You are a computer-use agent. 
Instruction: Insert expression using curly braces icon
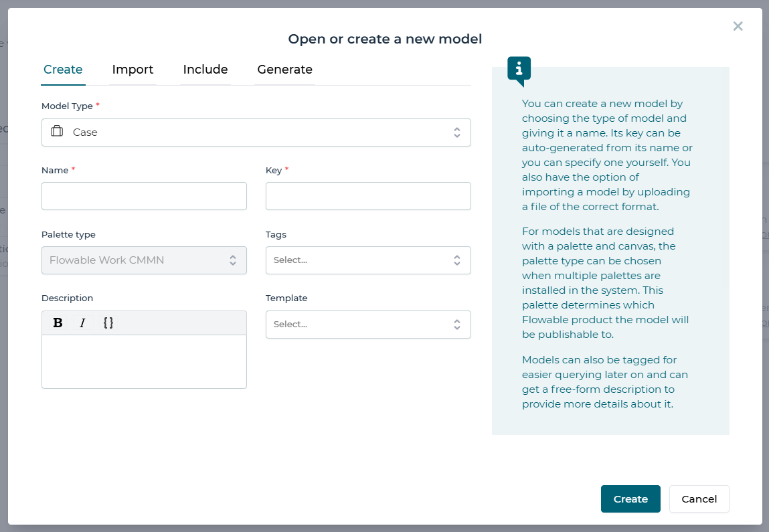coord(108,323)
